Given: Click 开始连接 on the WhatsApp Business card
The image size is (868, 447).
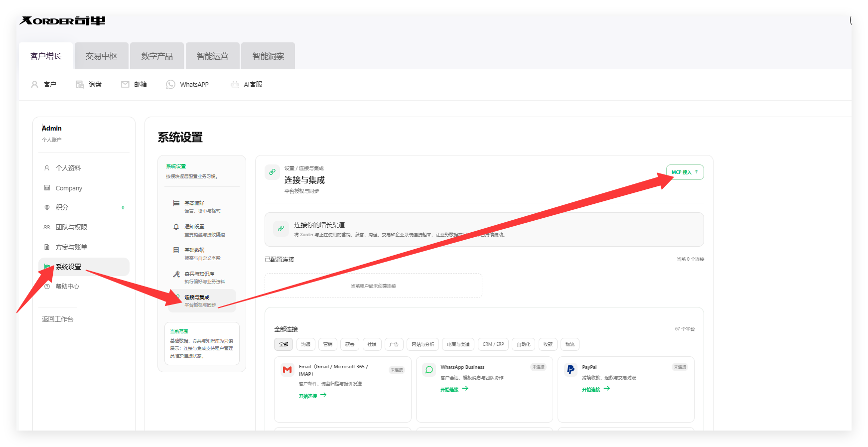Looking at the screenshot, I should point(454,389).
